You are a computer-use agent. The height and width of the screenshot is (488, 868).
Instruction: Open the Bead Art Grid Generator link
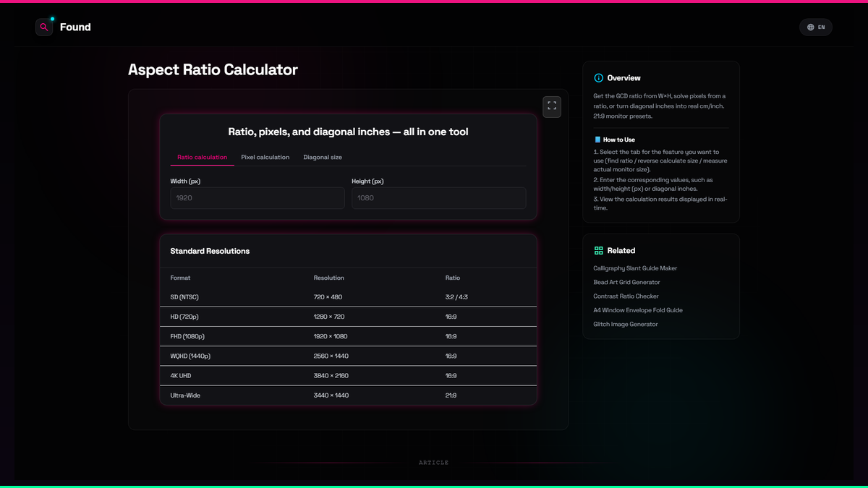click(x=626, y=283)
